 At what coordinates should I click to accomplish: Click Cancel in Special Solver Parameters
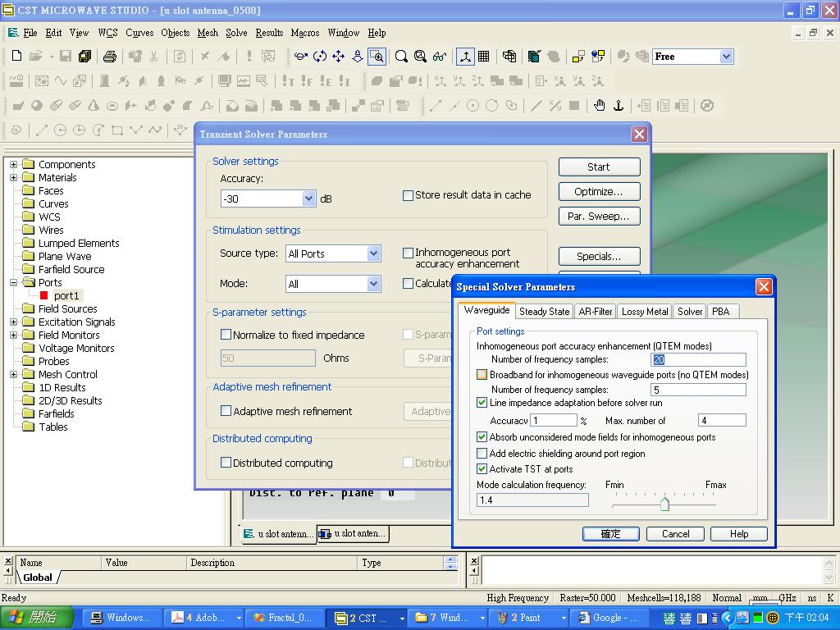pos(675,533)
